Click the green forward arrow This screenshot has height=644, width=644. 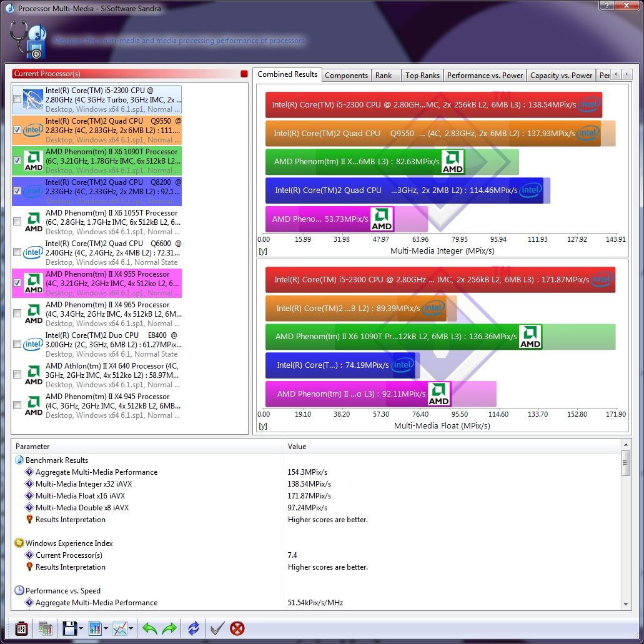point(169,628)
